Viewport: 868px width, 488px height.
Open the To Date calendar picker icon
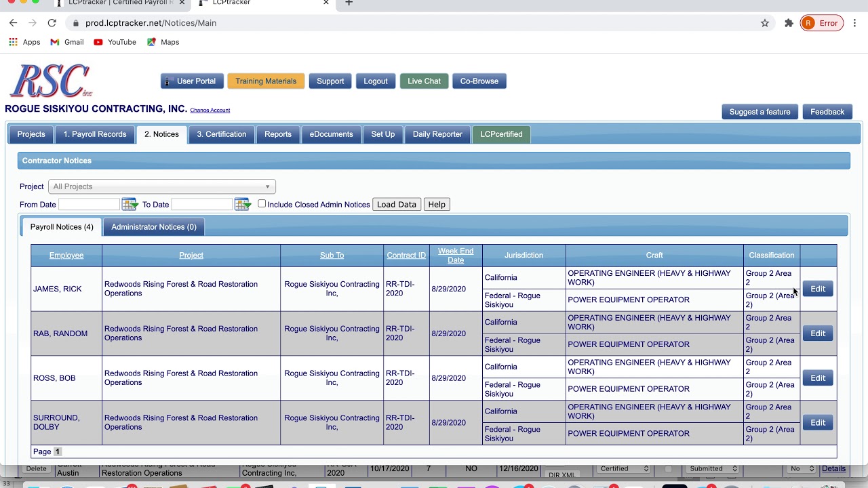tap(242, 204)
